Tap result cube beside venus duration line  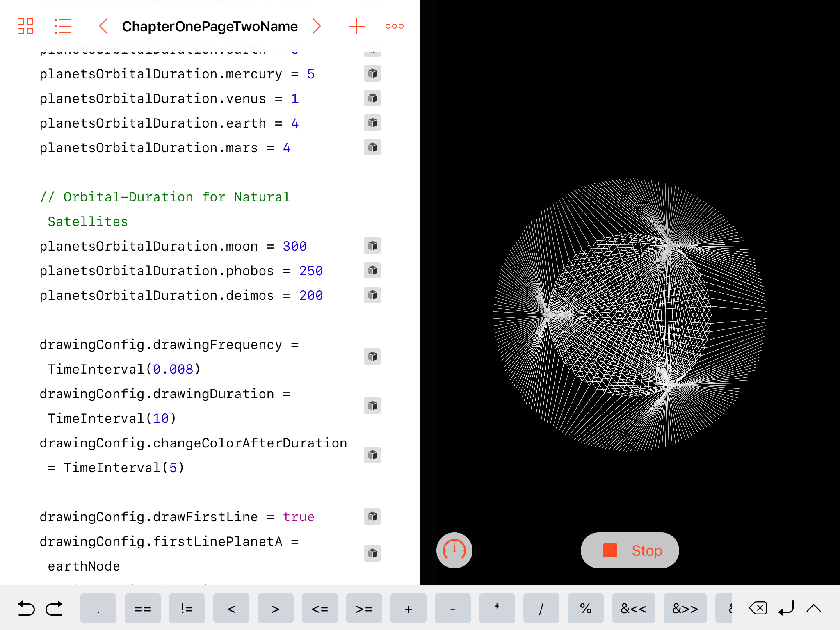pyautogui.click(x=372, y=98)
